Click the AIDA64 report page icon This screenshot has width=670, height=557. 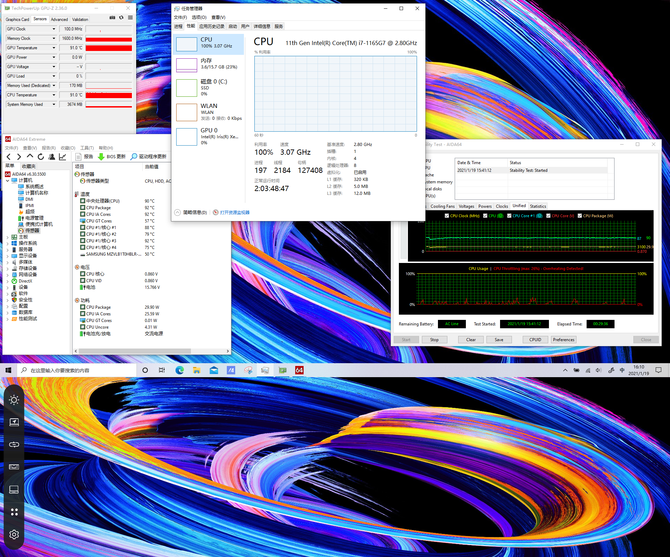click(x=78, y=157)
